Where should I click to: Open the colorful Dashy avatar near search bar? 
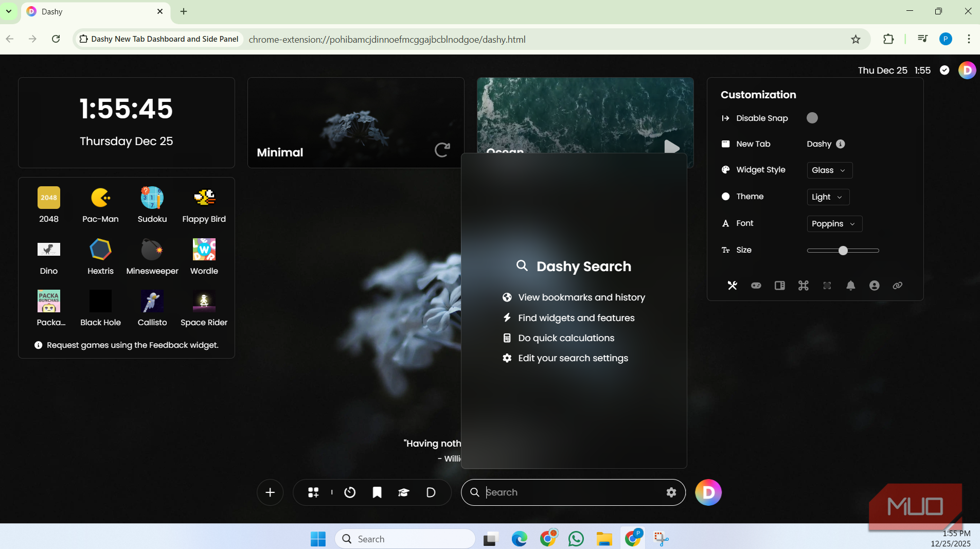[708, 492]
